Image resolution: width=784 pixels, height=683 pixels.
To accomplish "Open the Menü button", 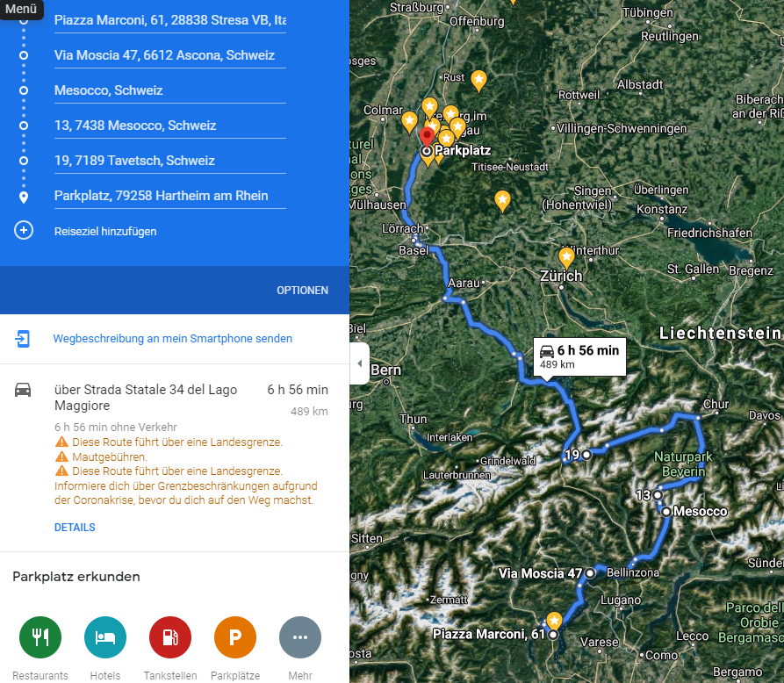I will click(x=21, y=9).
